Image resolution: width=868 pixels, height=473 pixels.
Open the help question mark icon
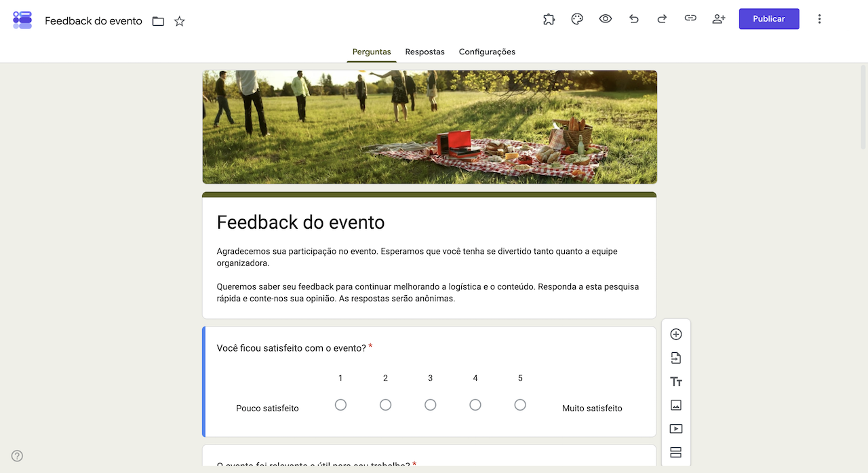click(x=18, y=456)
